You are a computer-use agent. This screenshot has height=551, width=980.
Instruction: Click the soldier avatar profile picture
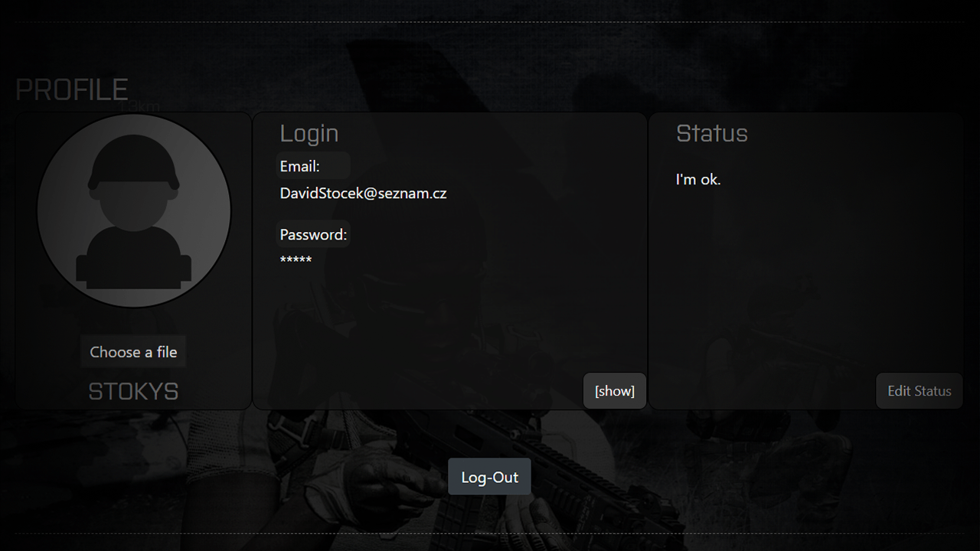click(x=133, y=210)
